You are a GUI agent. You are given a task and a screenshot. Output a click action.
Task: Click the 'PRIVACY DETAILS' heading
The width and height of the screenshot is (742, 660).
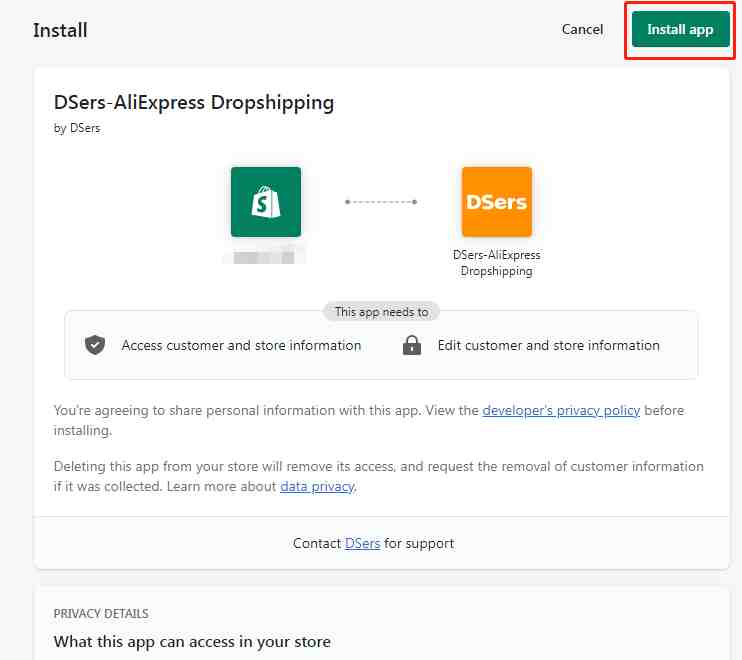pos(101,614)
